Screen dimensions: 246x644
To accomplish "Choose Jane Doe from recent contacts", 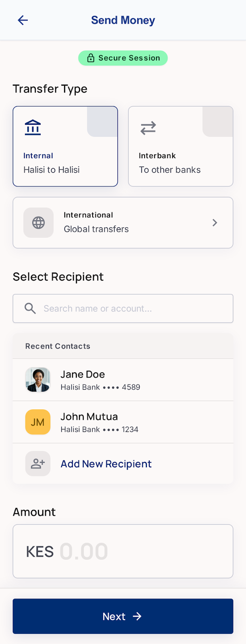I will (123, 380).
